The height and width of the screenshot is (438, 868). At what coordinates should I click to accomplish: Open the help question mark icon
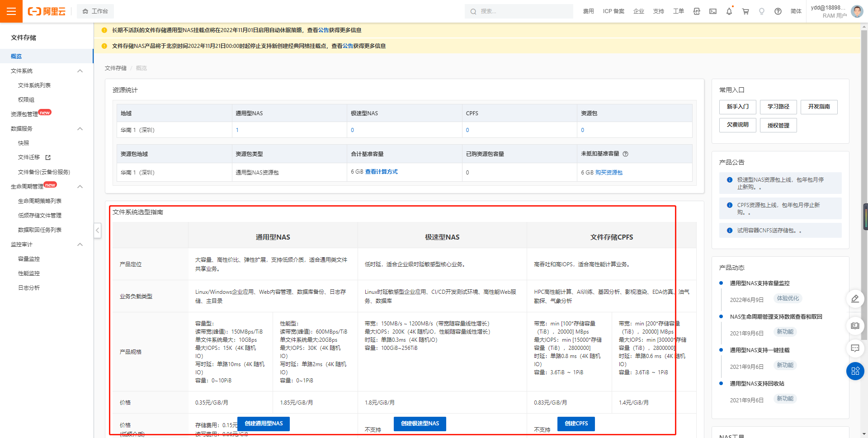(778, 11)
